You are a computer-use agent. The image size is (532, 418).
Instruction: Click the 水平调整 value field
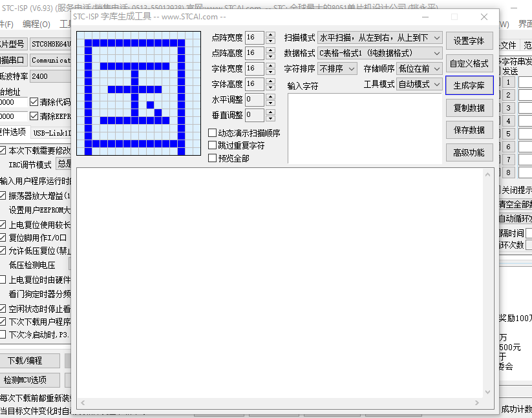pyautogui.click(x=255, y=99)
